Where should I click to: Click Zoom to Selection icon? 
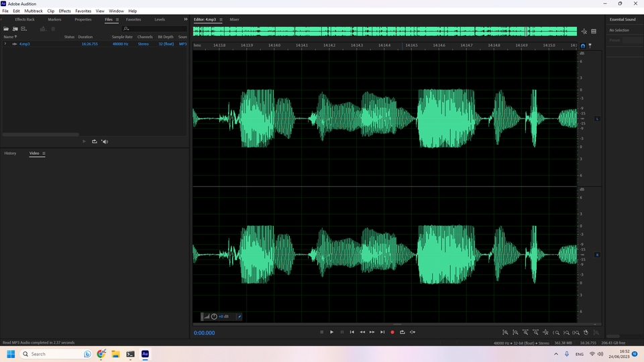coord(576,333)
